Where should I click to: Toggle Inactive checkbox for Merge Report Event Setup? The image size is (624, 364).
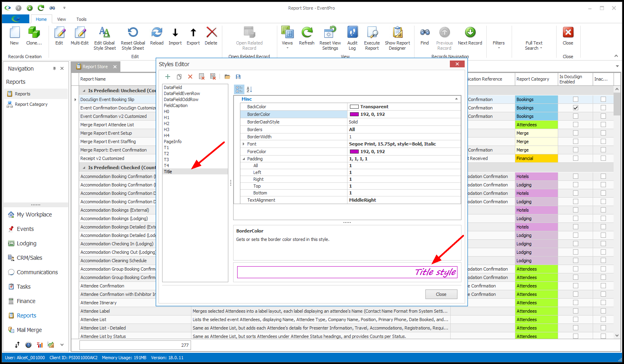tap(603, 133)
